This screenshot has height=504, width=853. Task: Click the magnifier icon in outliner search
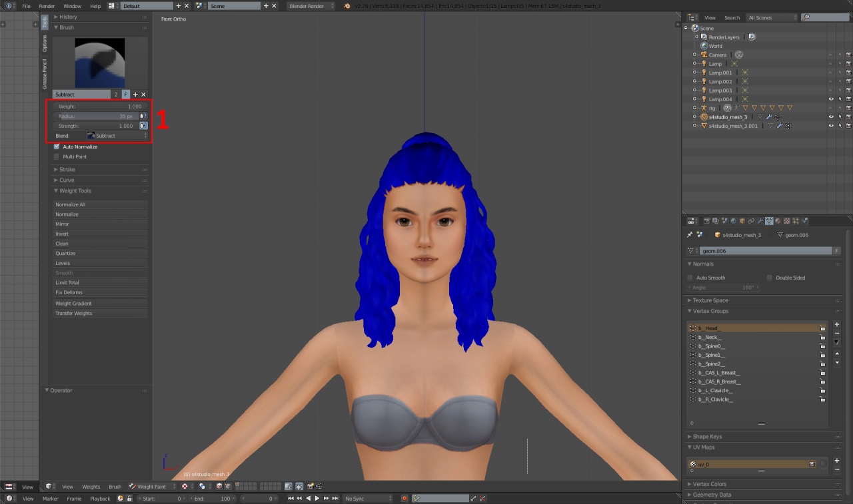[x=807, y=17]
